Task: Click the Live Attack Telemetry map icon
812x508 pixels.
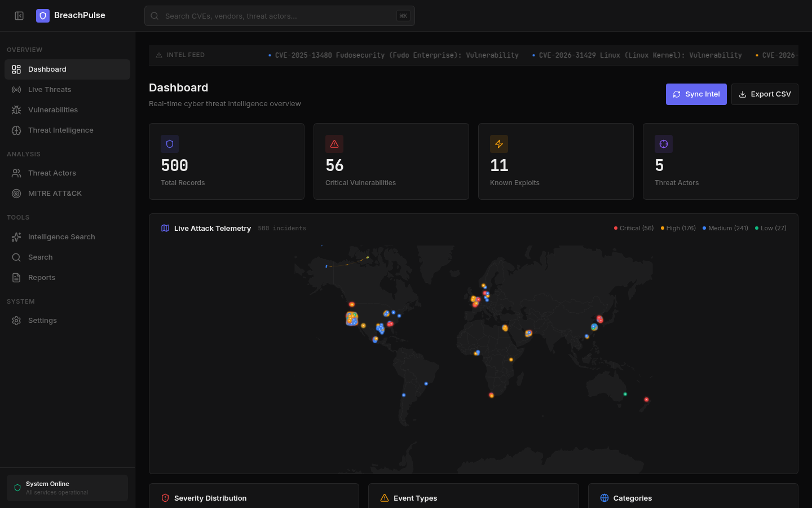Action: tap(165, 228)
